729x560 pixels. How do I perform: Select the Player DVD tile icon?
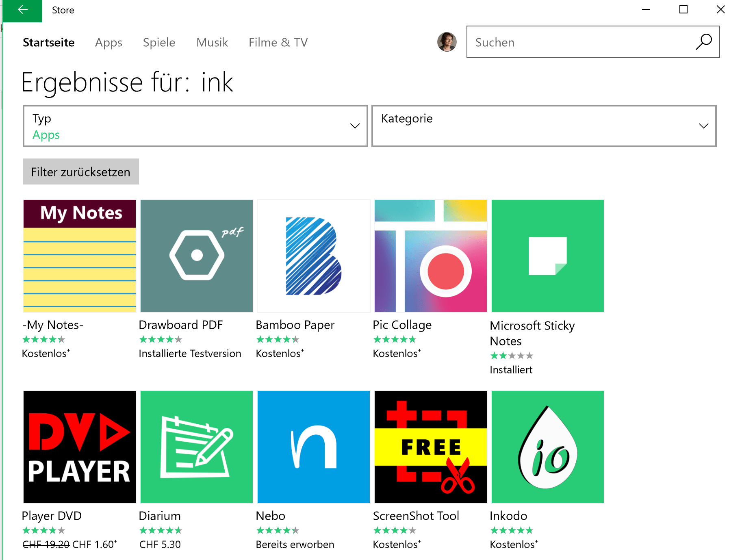click(x=79, y=446)
